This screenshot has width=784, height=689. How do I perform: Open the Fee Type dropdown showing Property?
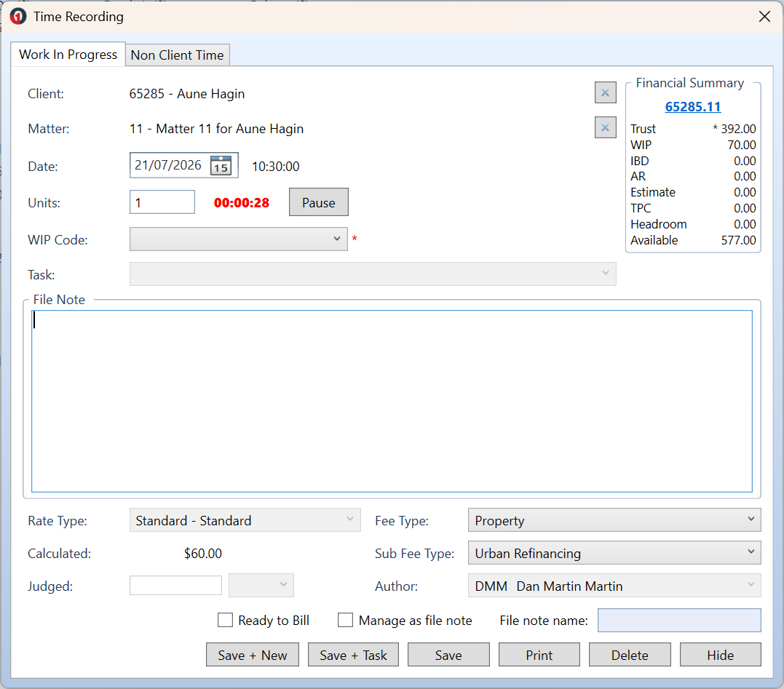point(614,520)
